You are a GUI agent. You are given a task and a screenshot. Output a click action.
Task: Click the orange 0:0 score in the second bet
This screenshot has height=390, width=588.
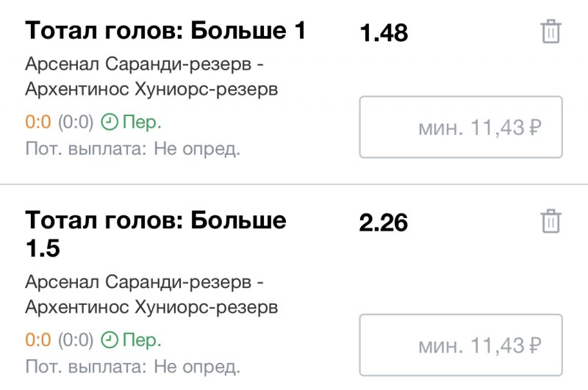[x=37, y=340]
